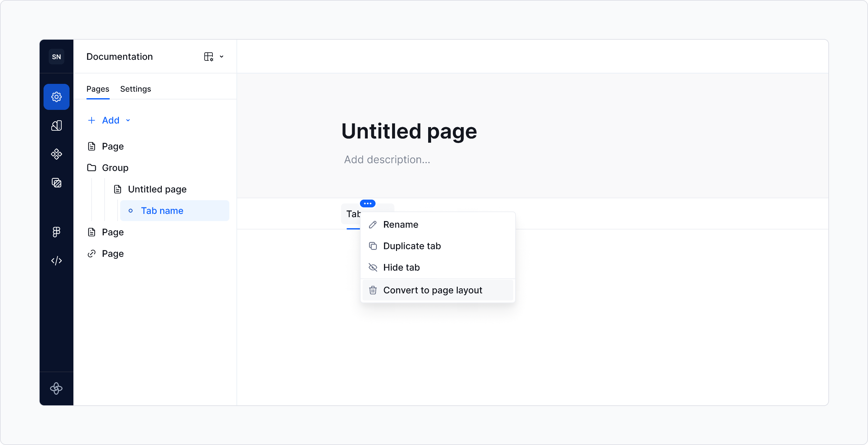
Task: Click the Add description placeholder field
Action: point(387,160)
